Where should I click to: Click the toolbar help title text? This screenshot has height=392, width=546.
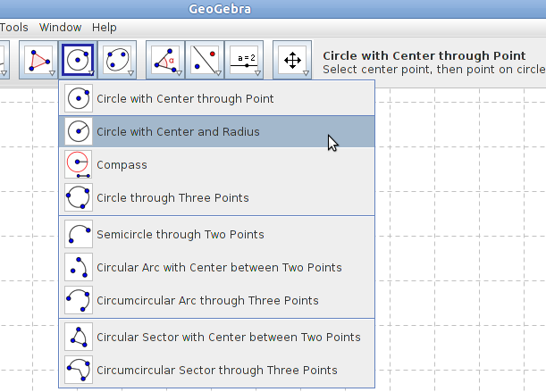tap(424, 55)
